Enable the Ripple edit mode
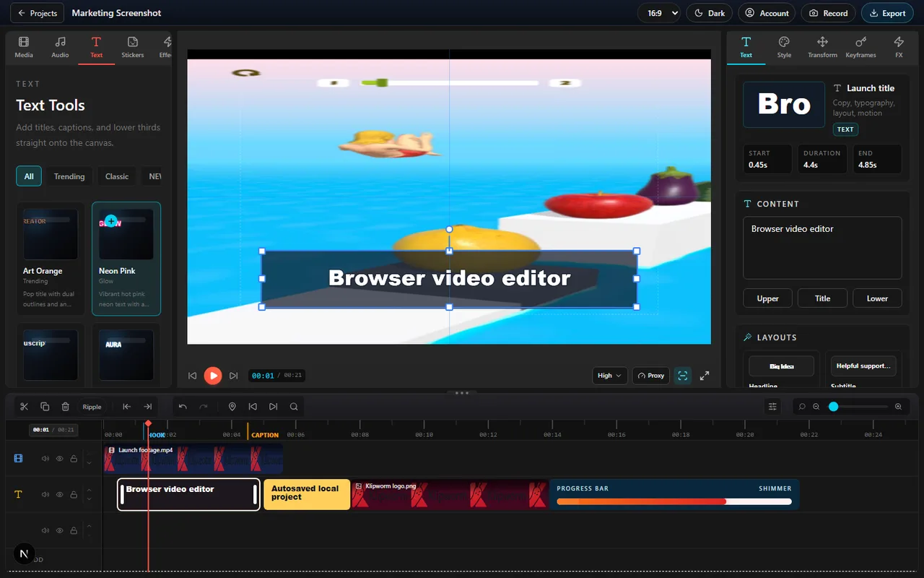This screenshot has height=578, width=924. click(92, 407)
